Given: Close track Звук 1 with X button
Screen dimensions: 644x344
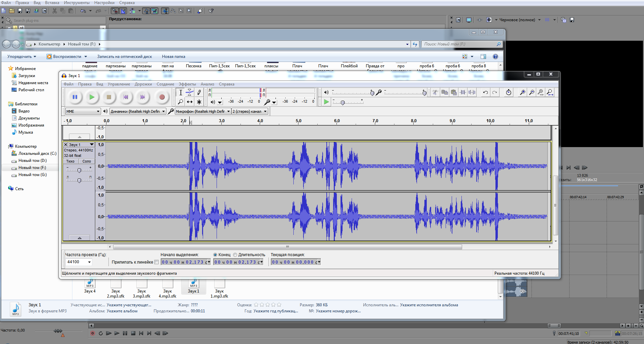Looking at the screenshot, I should pyautogui.click(x=66, y=144).
